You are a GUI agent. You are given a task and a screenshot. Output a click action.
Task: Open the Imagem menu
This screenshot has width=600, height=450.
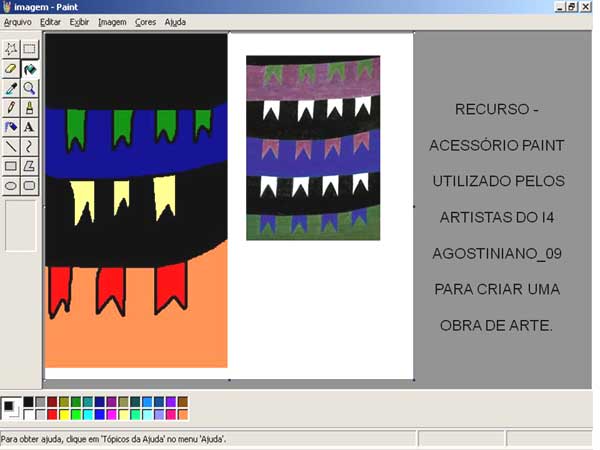112,22
